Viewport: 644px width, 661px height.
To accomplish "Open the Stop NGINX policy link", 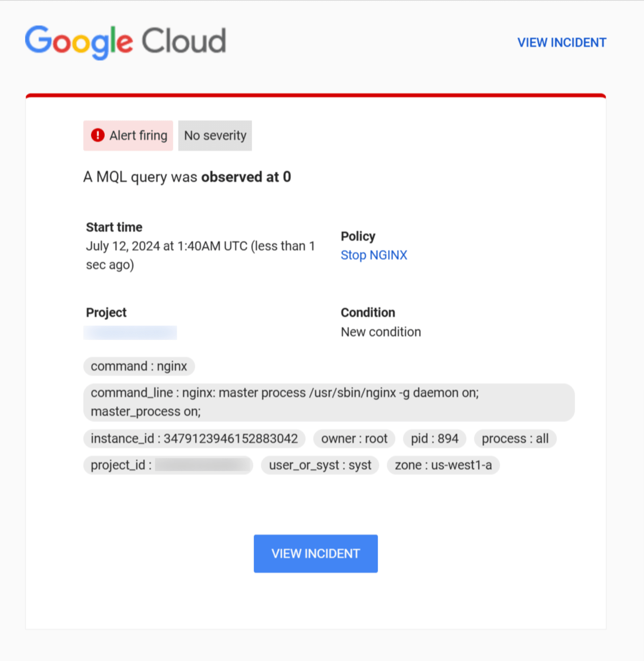I will point(374,255).
